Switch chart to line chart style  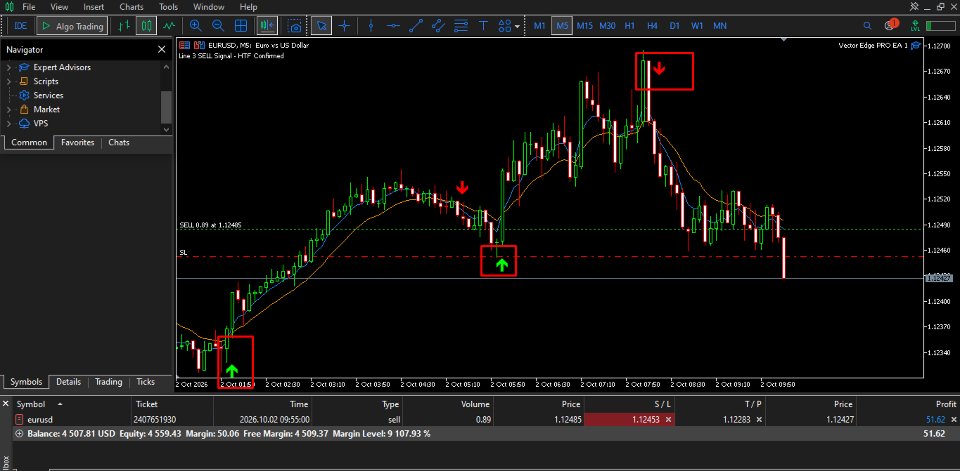click(x=169, y=26)
